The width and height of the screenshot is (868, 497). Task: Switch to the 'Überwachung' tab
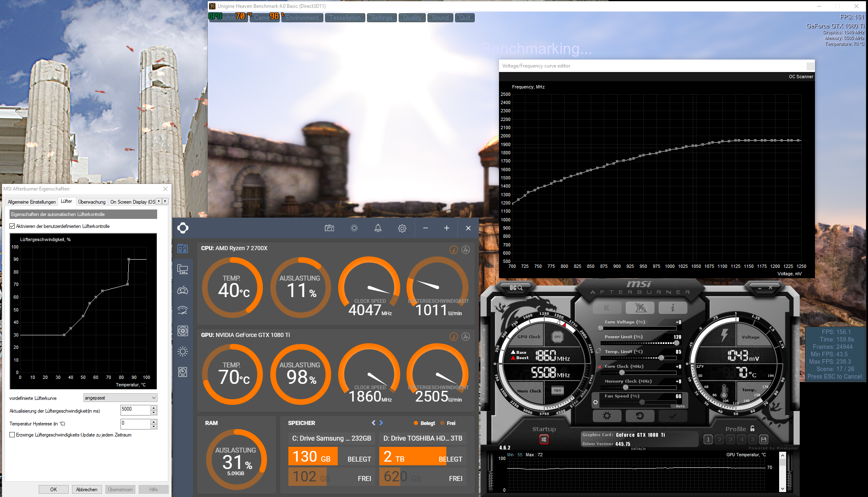[92, 202]
